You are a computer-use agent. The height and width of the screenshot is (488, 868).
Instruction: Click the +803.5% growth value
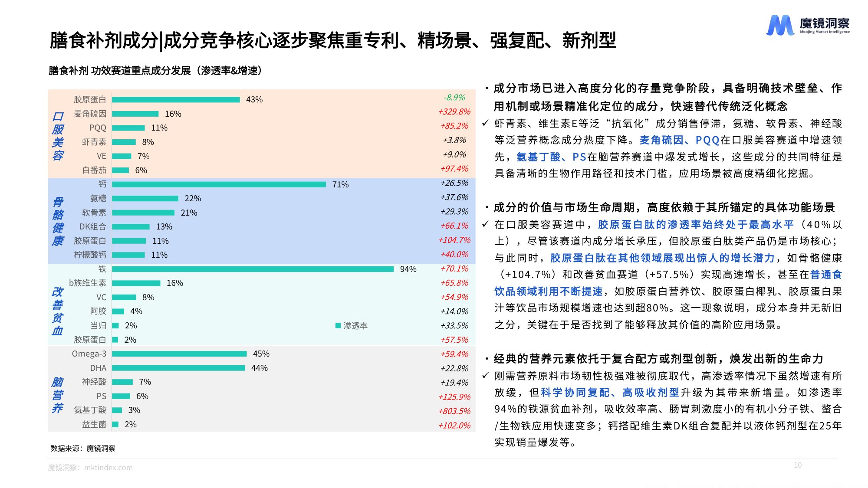454,411
